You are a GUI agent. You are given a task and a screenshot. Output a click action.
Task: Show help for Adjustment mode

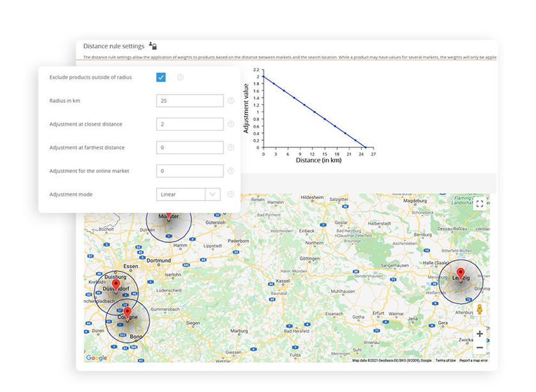click(231, 194)
